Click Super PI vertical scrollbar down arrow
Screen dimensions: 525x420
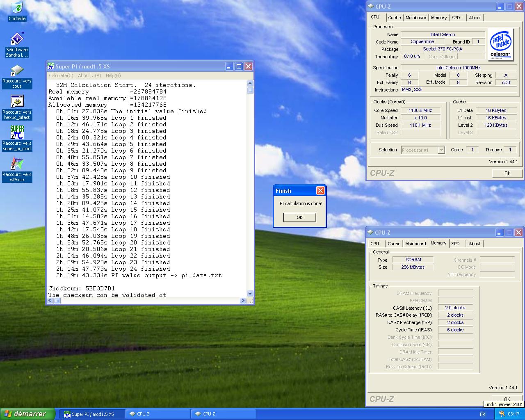[x=250, y=294]
